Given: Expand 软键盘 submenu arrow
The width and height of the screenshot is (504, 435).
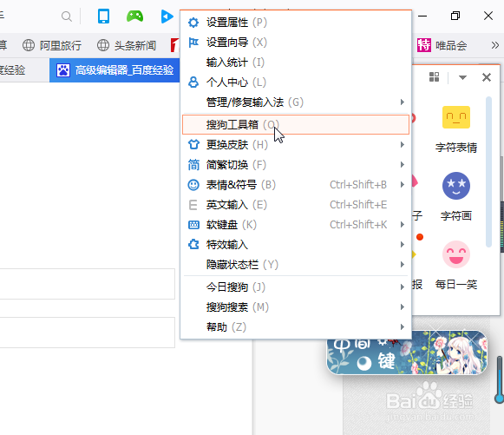Looking at the screenshot, I should coord(403,225).
